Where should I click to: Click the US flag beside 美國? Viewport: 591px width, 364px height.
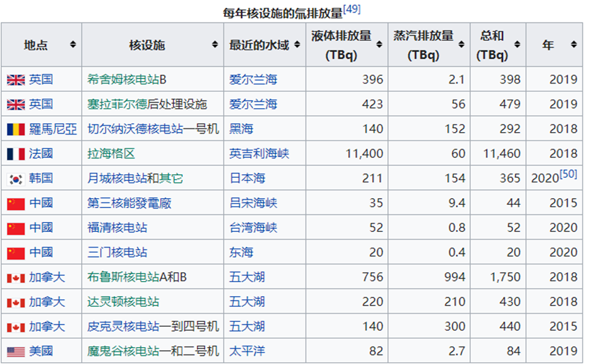coord(16,352)
